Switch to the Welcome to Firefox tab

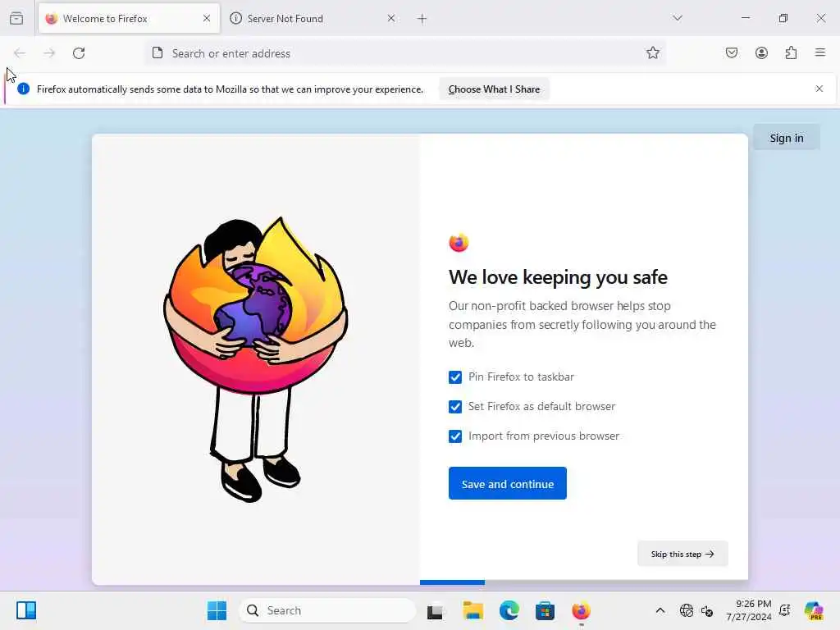tap(129, 19)
